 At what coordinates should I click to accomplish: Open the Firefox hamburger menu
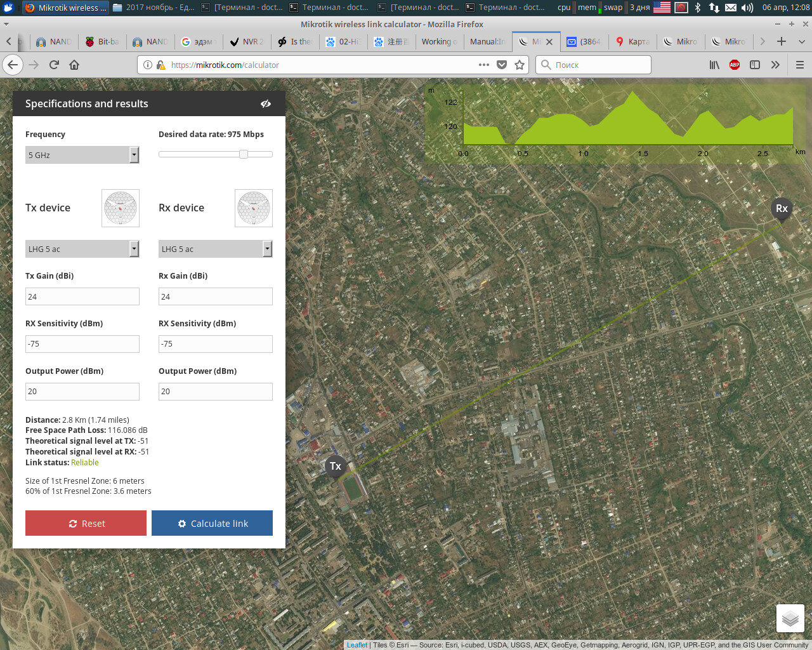(799, 65)
